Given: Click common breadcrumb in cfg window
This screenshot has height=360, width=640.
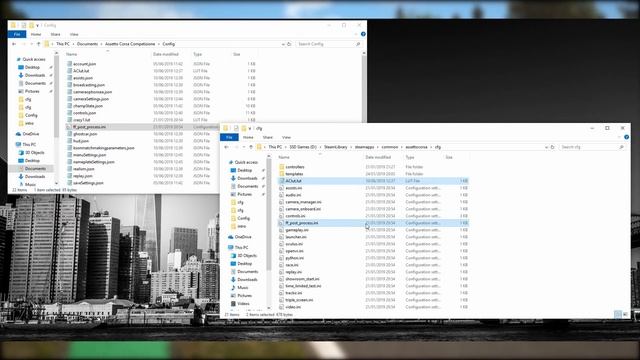Looking at the screenshot, I should click(x=390, y=147).
